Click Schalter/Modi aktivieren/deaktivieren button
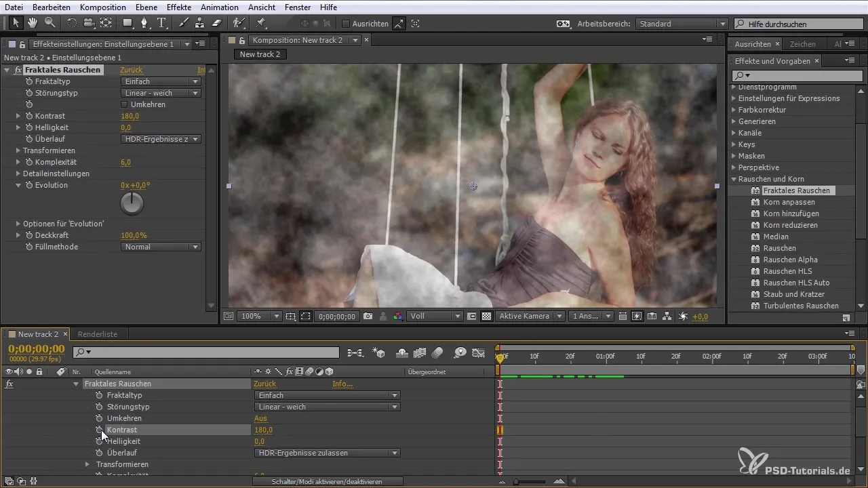The width and height of the screenshot is (868, 488). click(328, 481)
